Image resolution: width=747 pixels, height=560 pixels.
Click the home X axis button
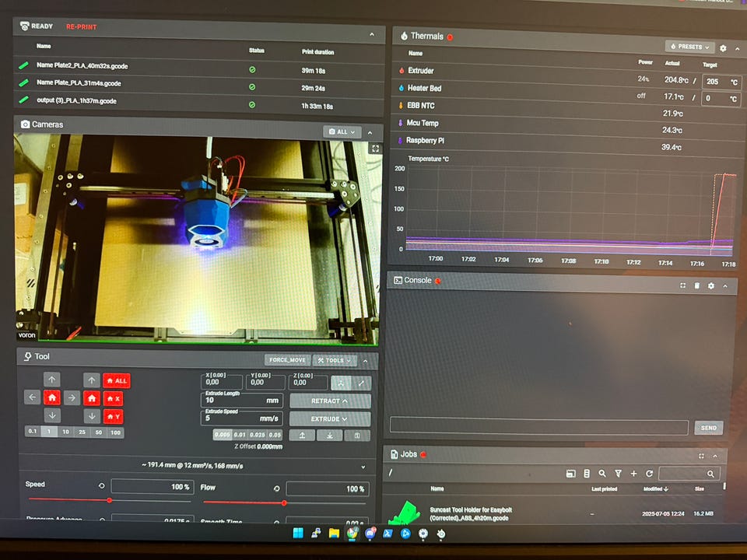point(113,398)
